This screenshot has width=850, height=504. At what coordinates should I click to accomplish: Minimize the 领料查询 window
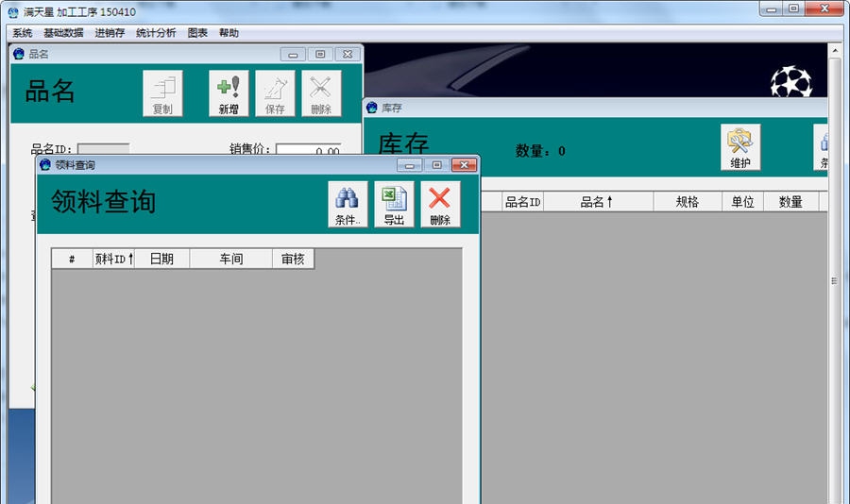(x=409, y=165)
